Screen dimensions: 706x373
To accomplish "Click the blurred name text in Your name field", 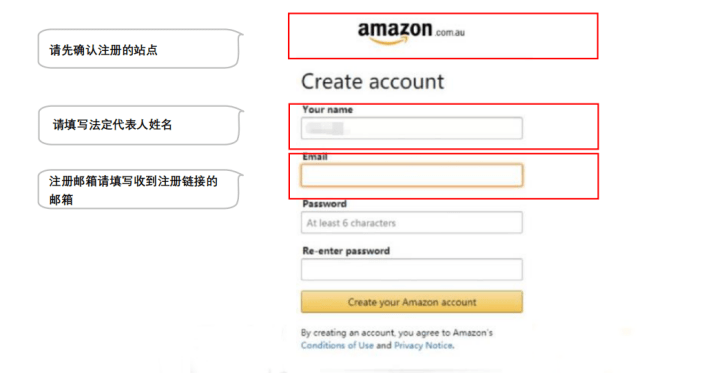I will [x=325, y=129].
